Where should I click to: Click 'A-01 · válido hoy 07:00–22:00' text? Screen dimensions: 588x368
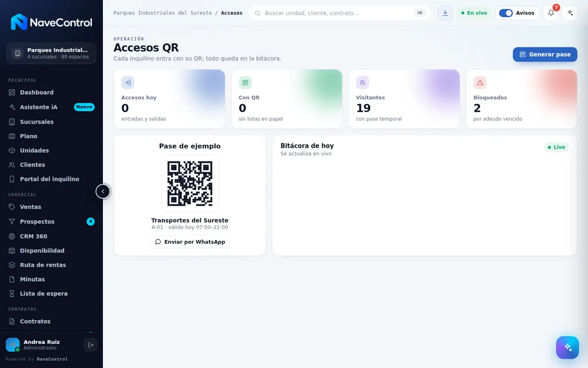[x=190, y=228]
